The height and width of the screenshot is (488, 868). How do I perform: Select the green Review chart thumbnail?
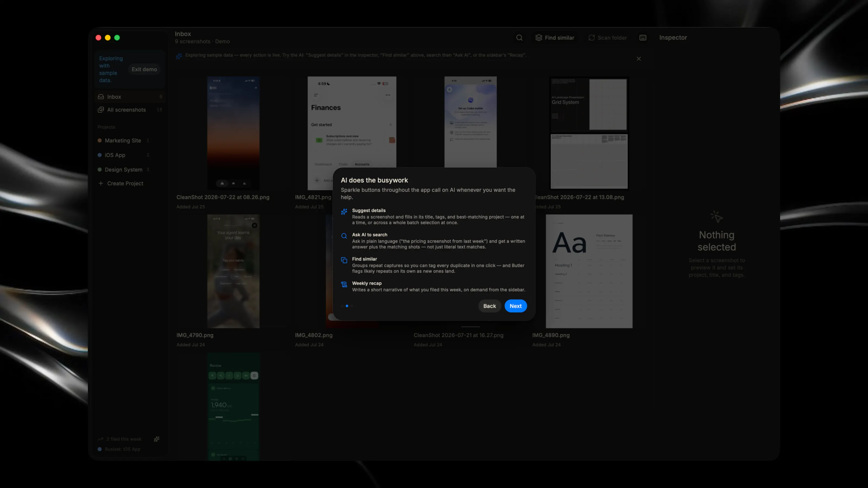[233, 406]
